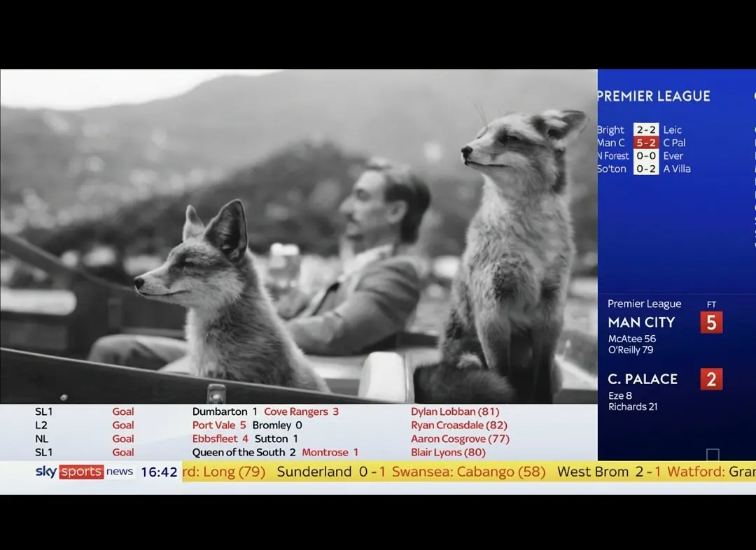Viewport: 756px width, 550px height.
Task: Click the A Villa team label
Action: (x=677, y=169)
